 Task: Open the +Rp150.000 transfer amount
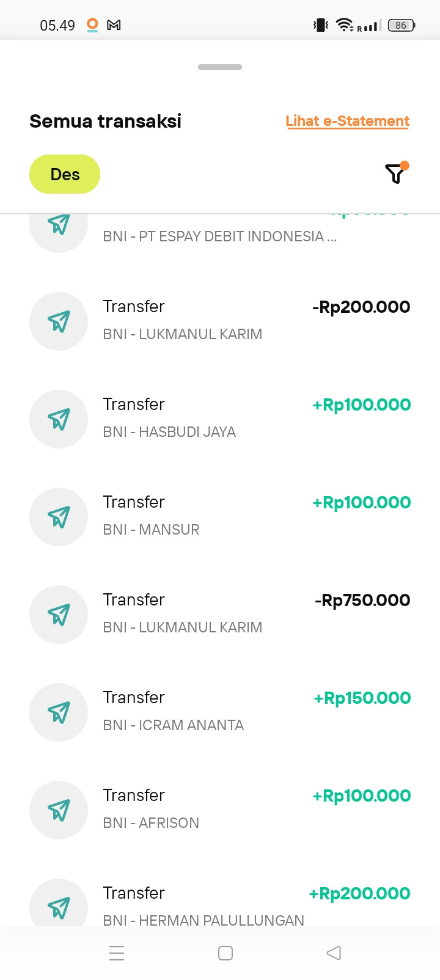click(x=362, y=698)
